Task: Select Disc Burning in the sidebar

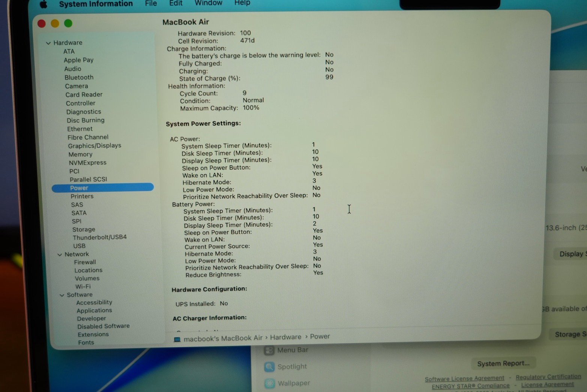Action: (x=86, y=120)
